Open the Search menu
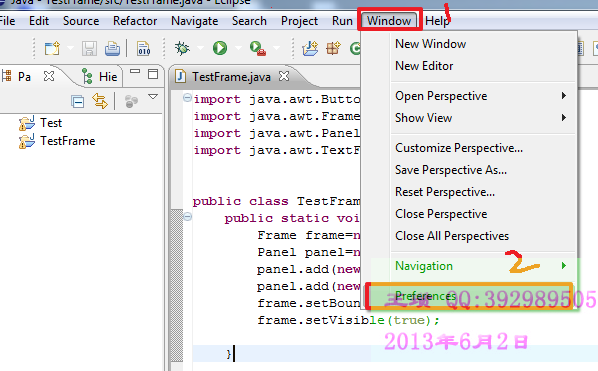Image resolution: width=598 pixels, height=371 pixels. click(x=249, y=21)
